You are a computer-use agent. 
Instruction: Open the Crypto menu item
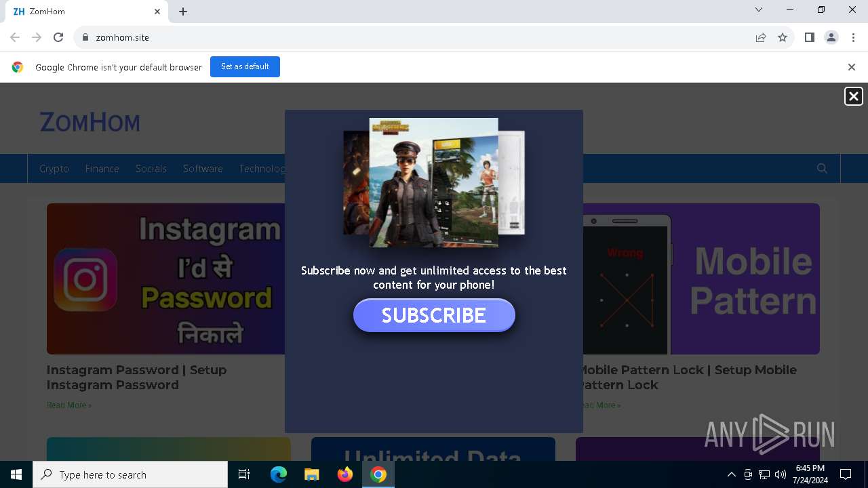click(54, 168)
